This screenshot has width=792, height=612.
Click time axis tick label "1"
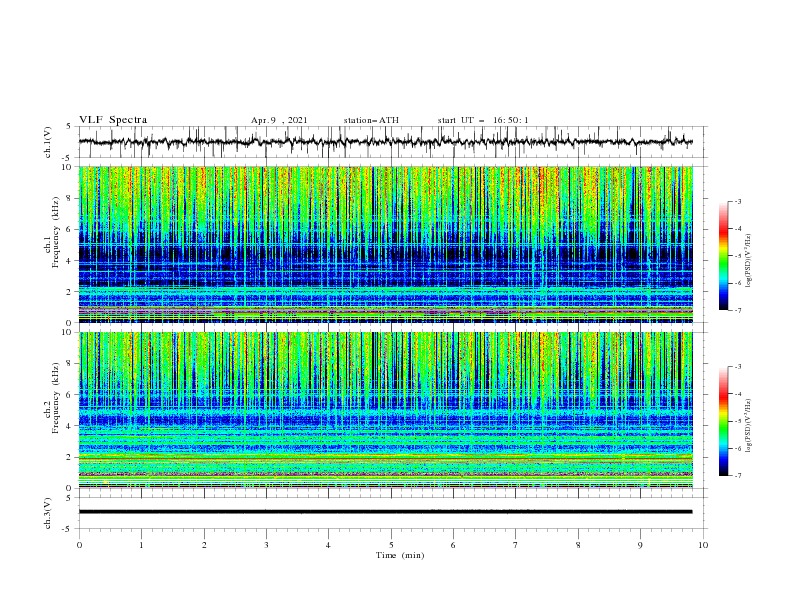pos(141,545)
